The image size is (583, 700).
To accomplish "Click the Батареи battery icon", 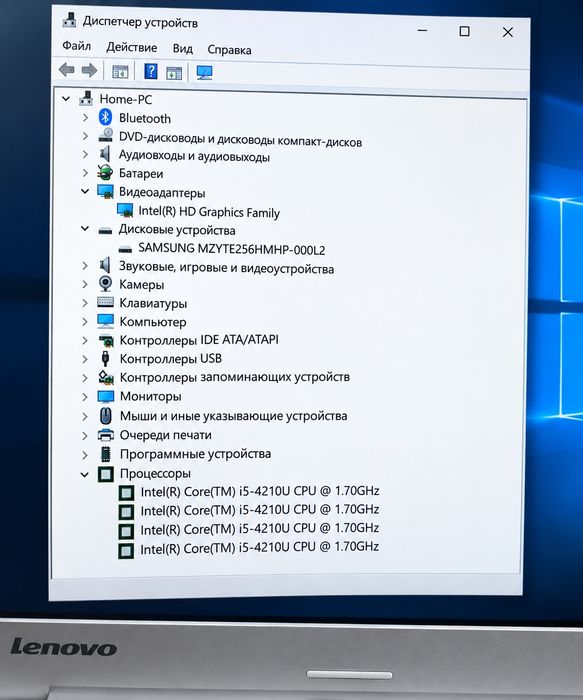I will (105, 173).
